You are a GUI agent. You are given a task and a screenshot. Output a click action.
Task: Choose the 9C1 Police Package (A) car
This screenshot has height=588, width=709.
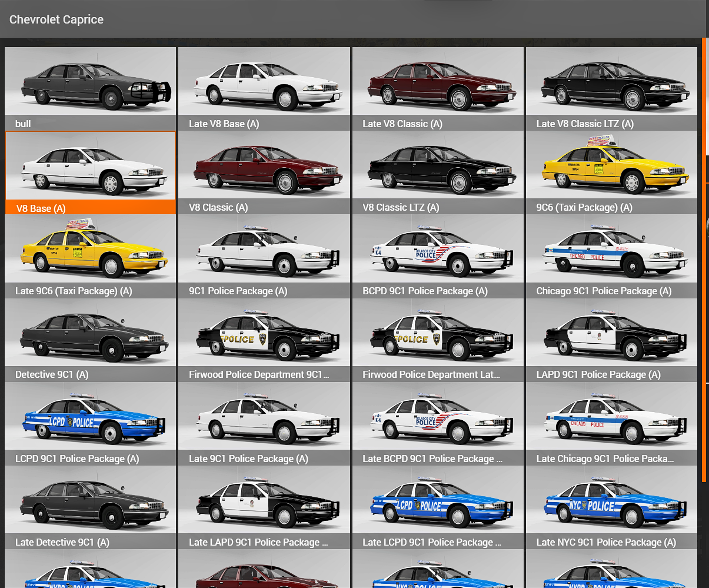click(x=264, y=257)
